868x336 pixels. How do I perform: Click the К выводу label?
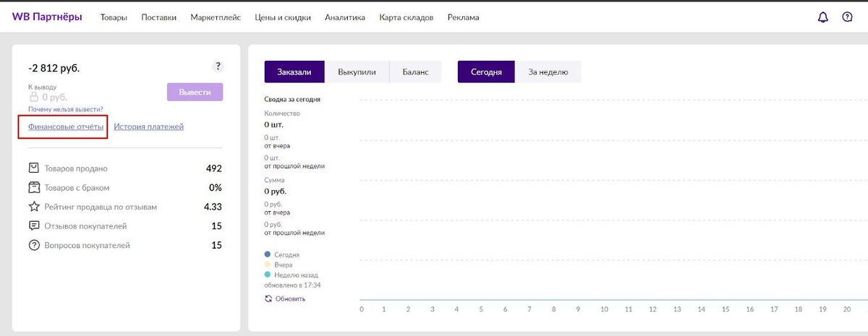pos(42,87)
